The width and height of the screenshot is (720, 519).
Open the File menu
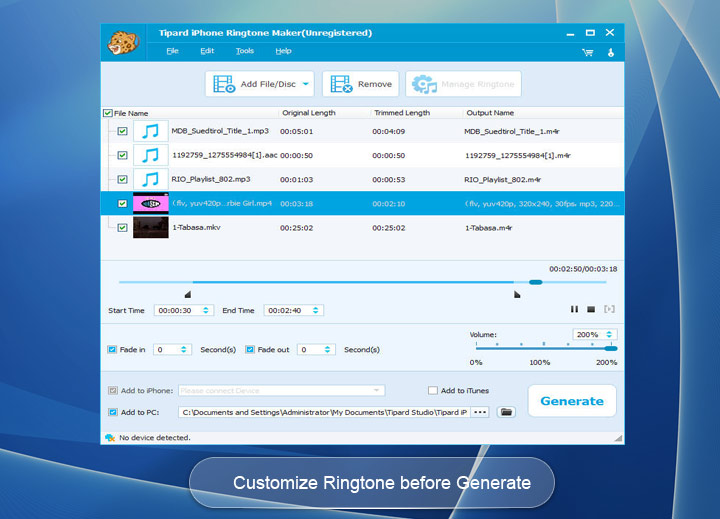pyautogui.click(x=172, y=51)
